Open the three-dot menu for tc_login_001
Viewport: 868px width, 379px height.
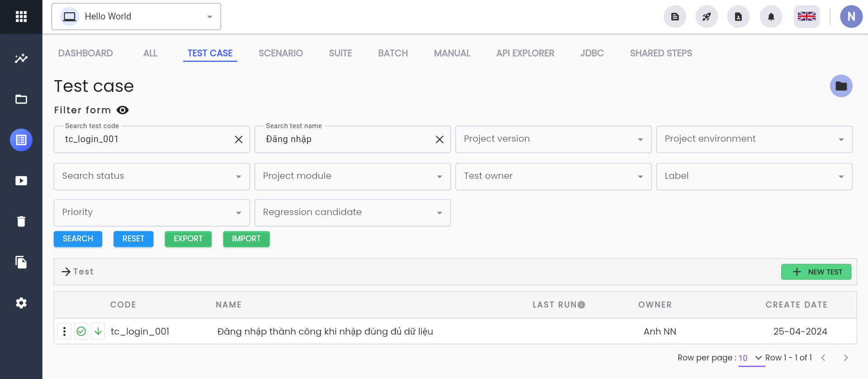(64, 331)
